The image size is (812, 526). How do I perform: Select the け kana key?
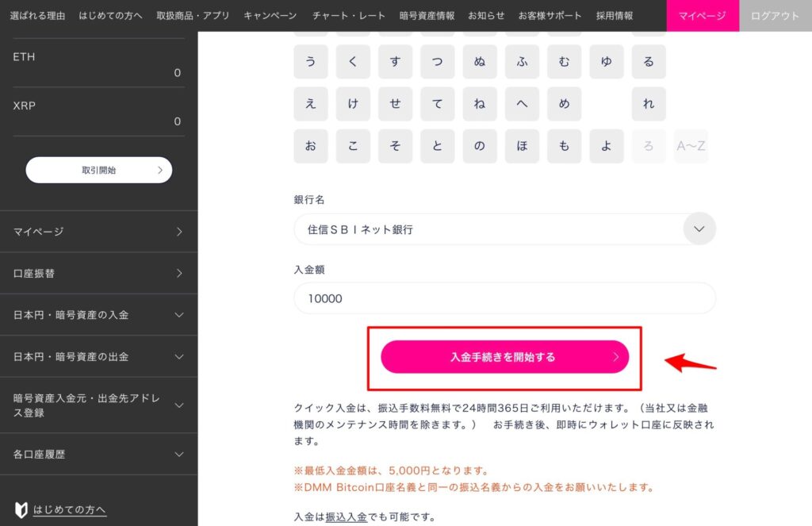(353, 104)
